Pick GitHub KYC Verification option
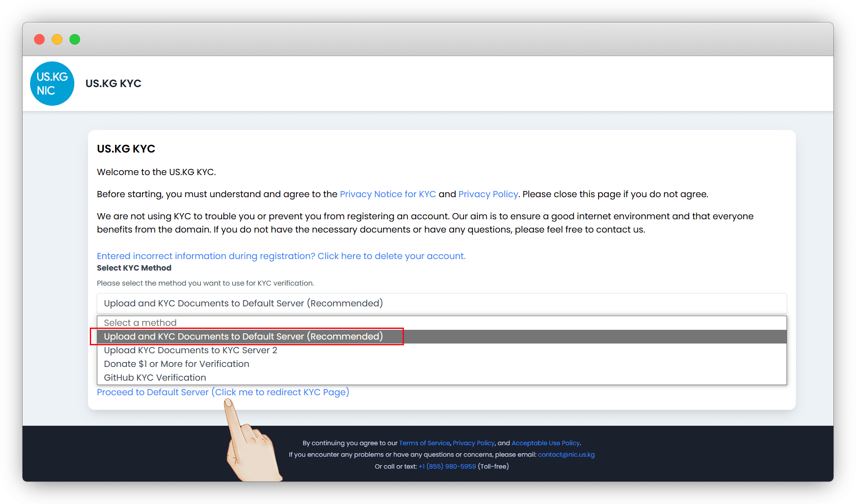 pyautogui.click(x=155, y=378)
